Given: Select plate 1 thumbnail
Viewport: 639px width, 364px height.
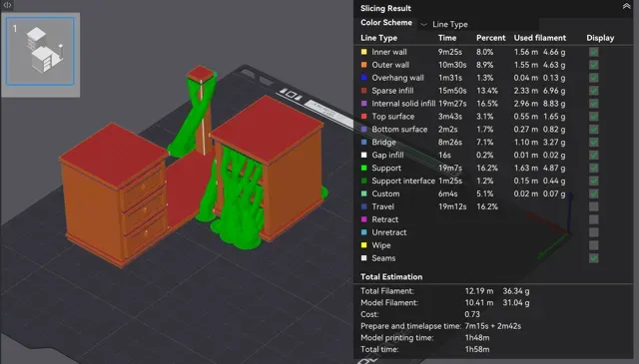Looking at the screenshot, I should click(40, 51).
